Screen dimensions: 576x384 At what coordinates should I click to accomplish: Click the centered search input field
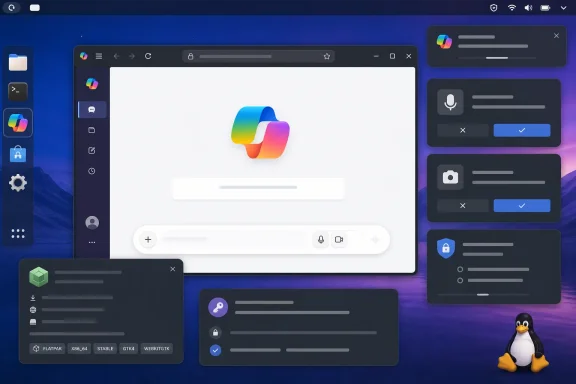258,188
